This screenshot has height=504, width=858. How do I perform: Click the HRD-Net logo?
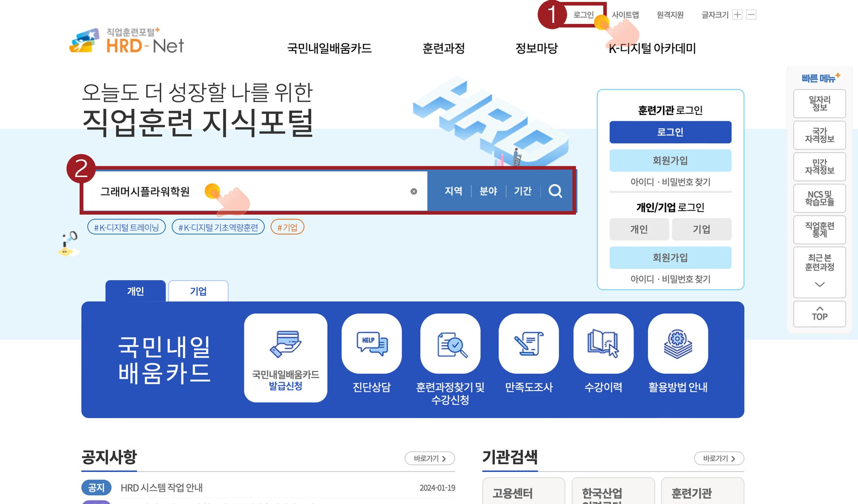click(x=127, y=41)
